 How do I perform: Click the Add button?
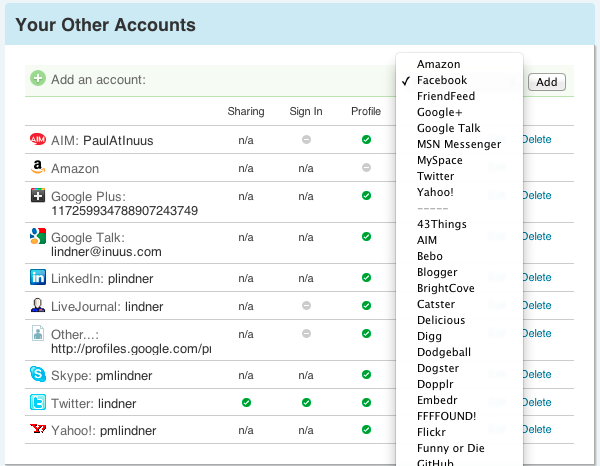tap(546, 82)
